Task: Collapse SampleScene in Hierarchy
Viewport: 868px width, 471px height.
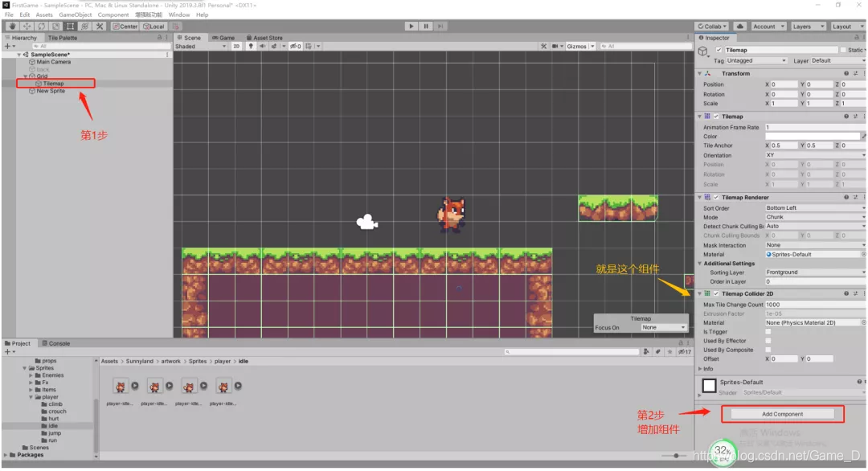Action: (x=18, y=55)
